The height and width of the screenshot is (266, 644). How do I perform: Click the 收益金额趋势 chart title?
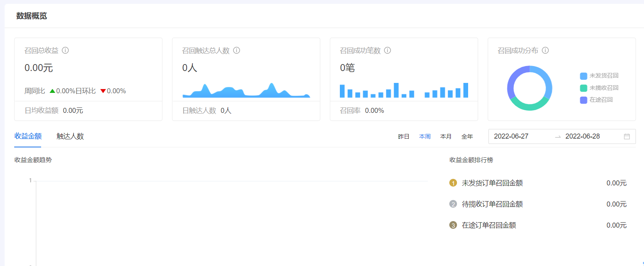(x=33, y=160)
